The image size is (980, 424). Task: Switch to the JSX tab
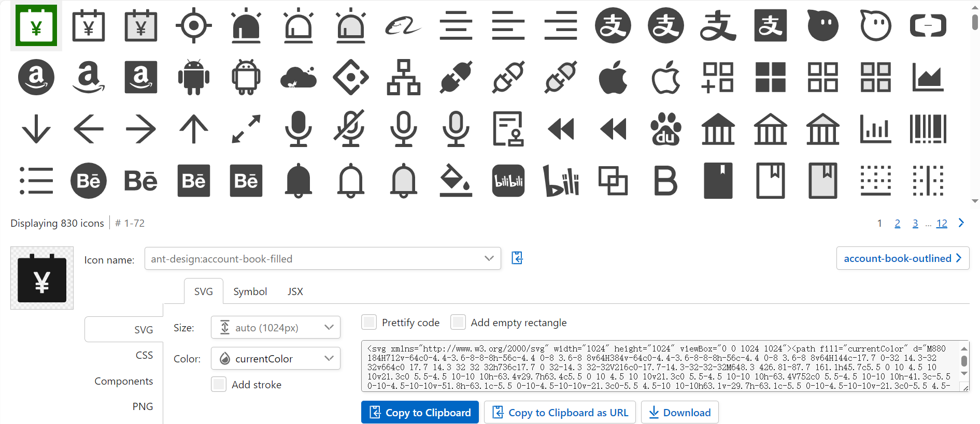(x=295, y=291)
